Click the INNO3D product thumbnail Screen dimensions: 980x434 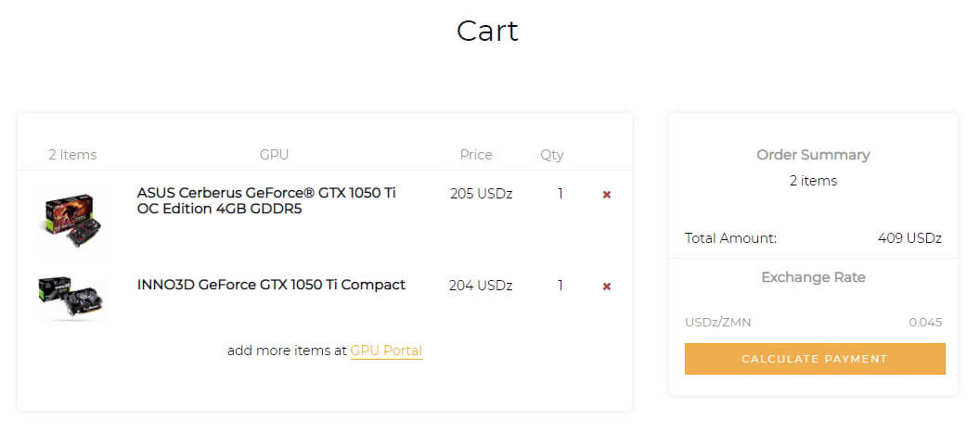click(71, 298)
